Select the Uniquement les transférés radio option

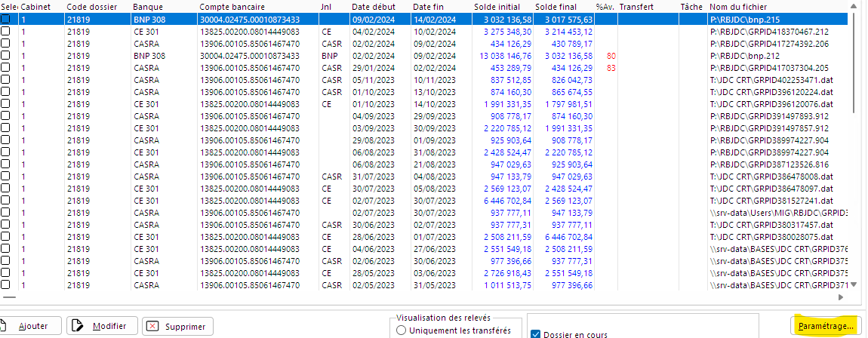pos(402,330)
